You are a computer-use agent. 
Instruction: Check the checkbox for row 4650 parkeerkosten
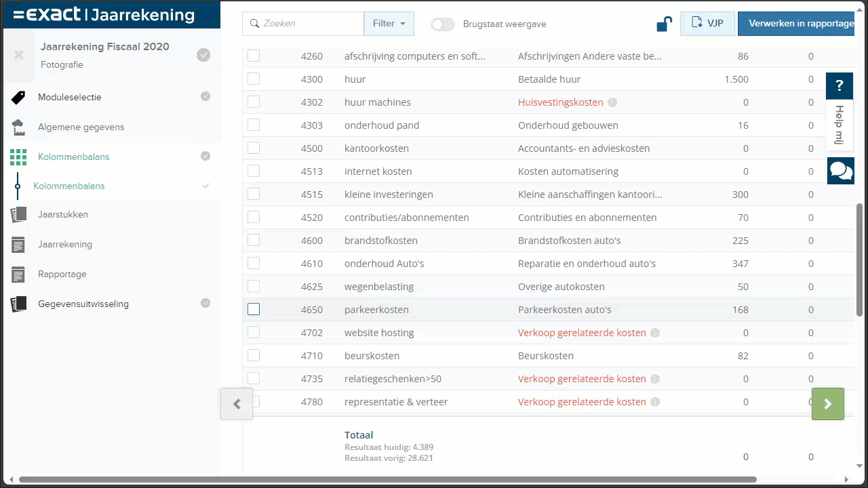tap(254, 309)
